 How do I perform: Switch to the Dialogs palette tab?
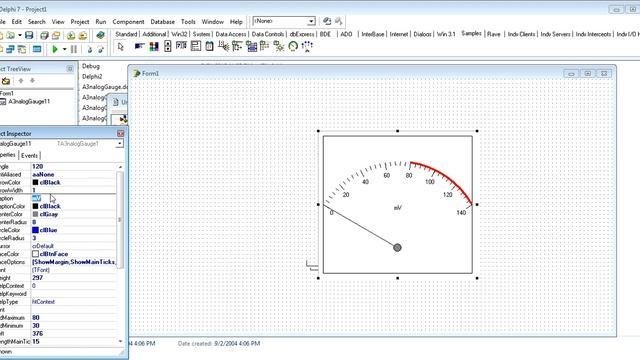pyautogui.click(x=422, y=34)
